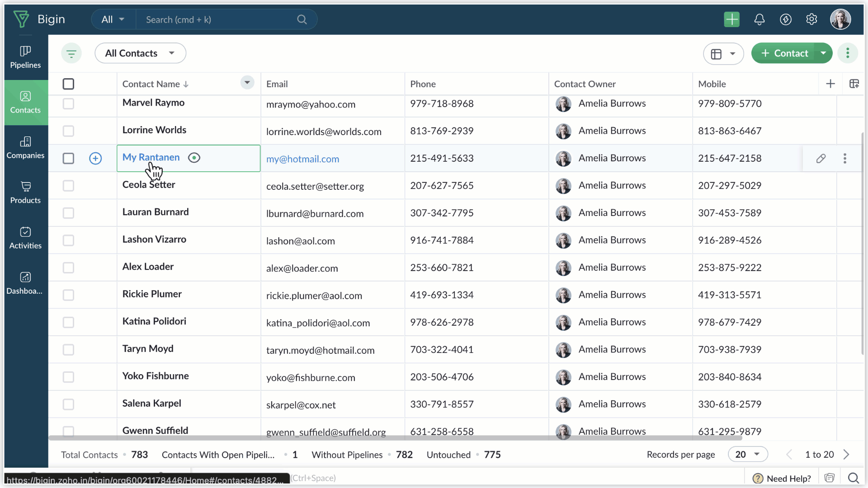The height and width of the screenshot is (488, 868).
Task: Click the filter icon beside All Contacts
Action: (x=71, y=54)
